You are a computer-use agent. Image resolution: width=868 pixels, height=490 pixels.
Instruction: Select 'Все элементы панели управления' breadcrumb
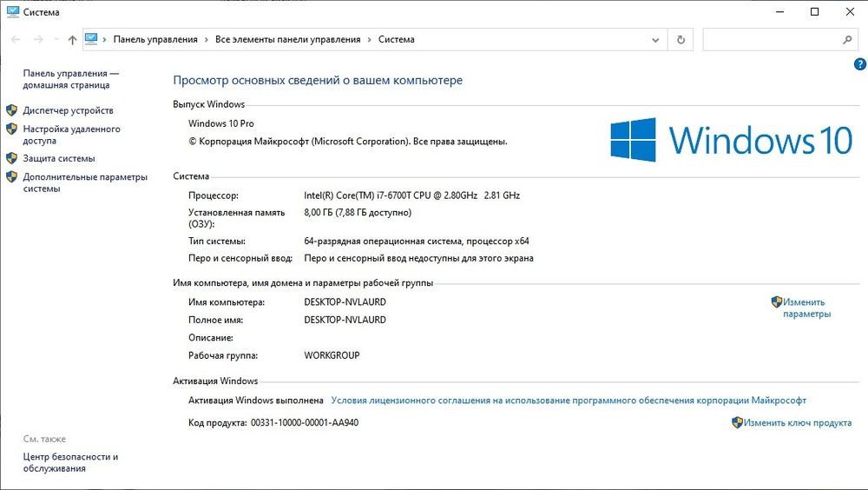click(288, 39)
